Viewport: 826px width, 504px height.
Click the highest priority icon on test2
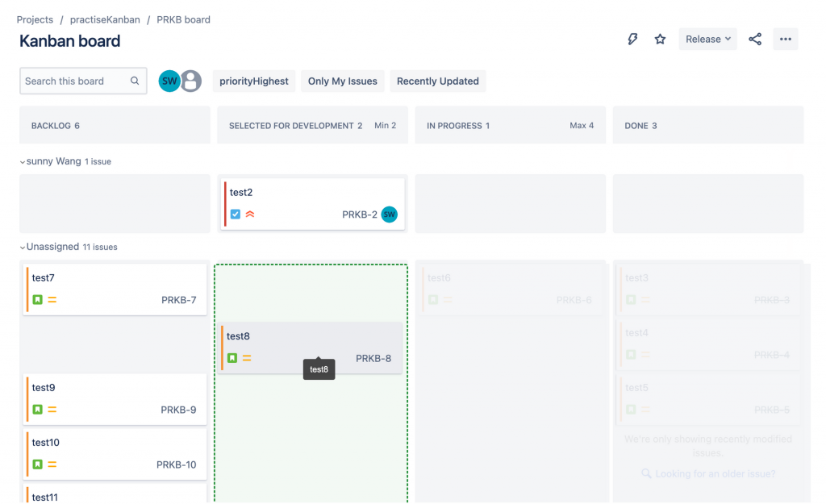click(250, 215)
